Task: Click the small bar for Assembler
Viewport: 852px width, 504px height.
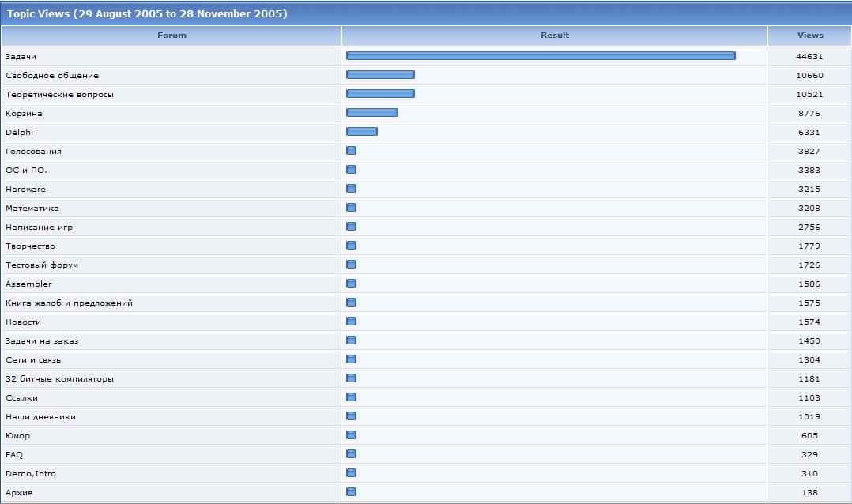Action: 351,284
